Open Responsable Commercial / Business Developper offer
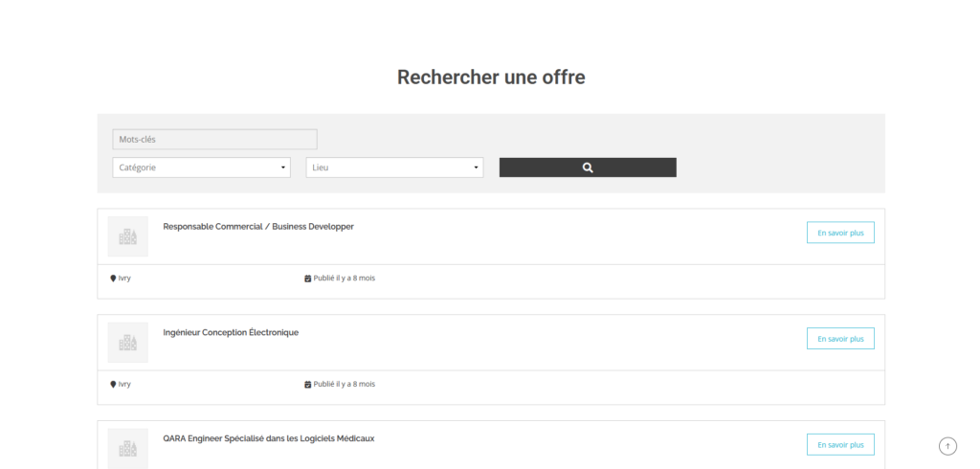 click(258, 227)
